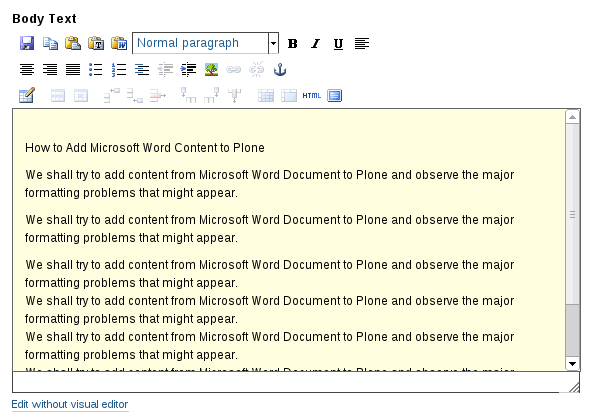The height and width of the screenshot is (418, 592).
Task: Use the Paste from Word clipboard icon
Action: 119,43
